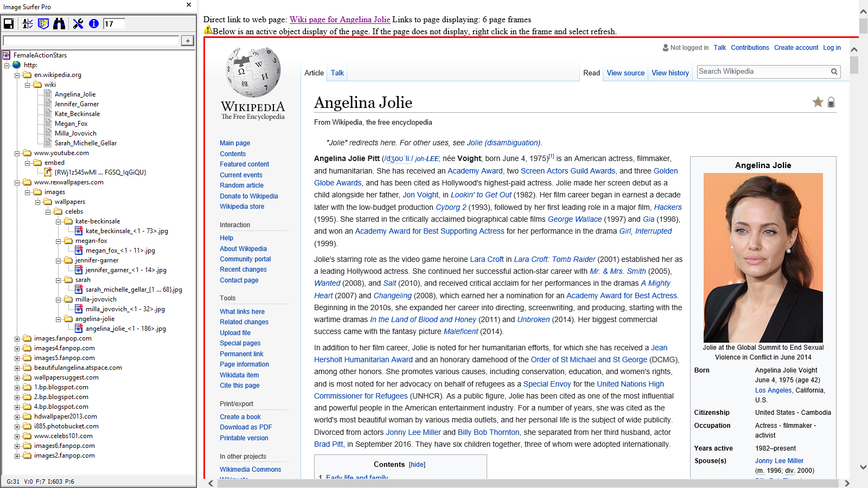Click the Angelina Jolie infobox photo

[763, 258]
